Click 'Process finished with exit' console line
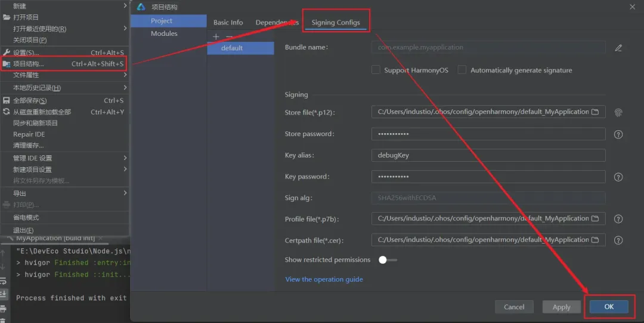644x323 pixels. click(x=72, y=298)
